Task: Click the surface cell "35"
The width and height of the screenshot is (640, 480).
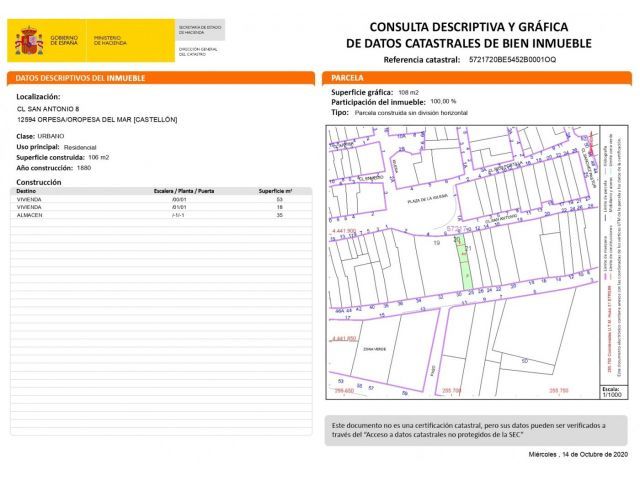Action: (280, 215)
